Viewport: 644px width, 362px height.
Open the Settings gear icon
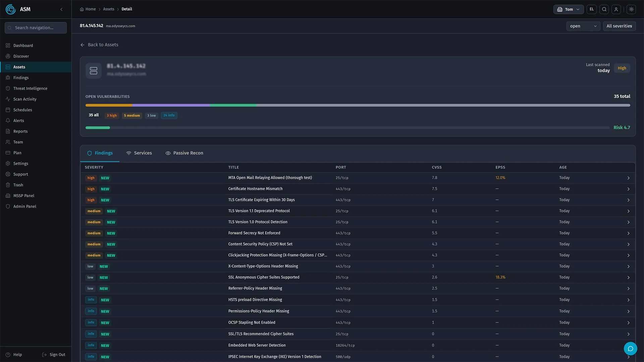(8, 164)
